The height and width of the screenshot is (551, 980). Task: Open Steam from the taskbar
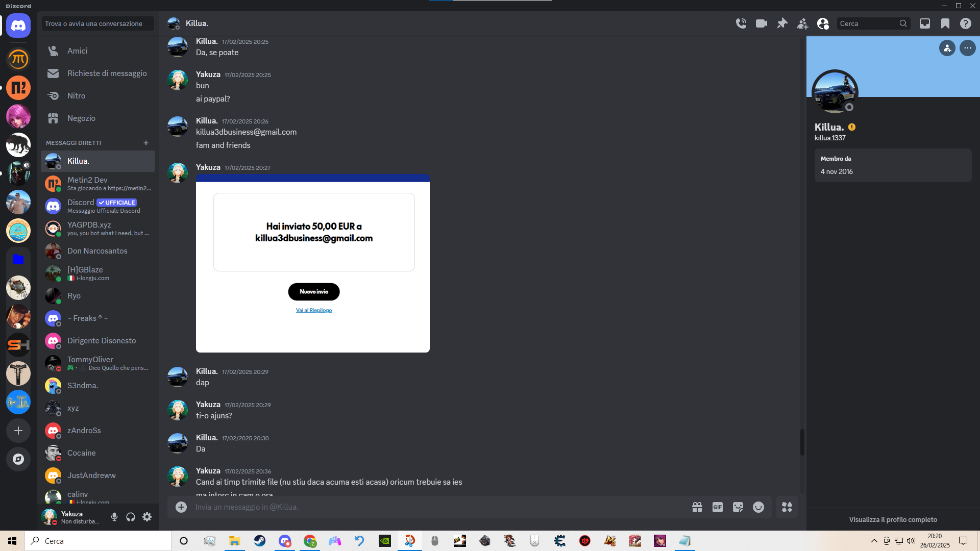(260, 541)
